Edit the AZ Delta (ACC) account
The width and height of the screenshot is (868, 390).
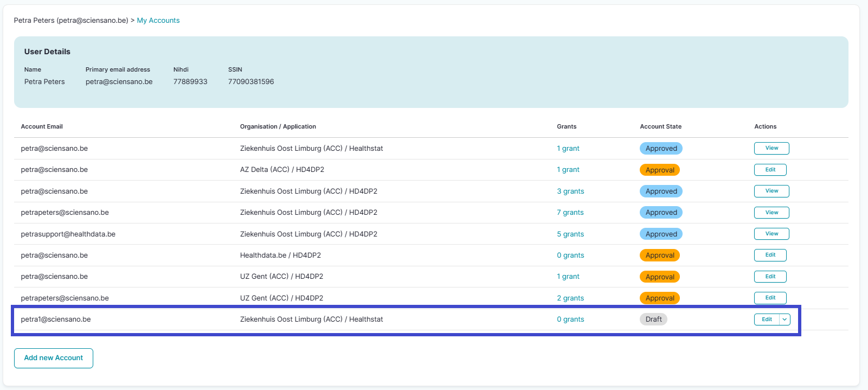point(770,170)
